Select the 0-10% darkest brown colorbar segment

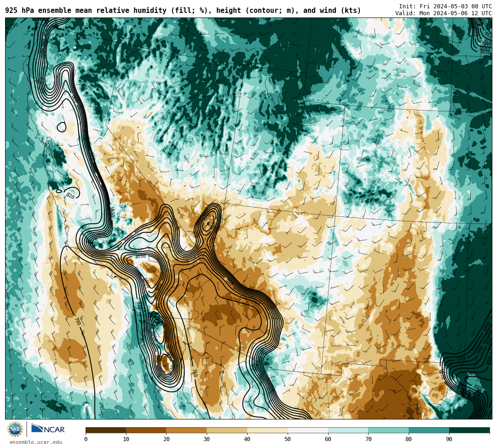[x=106, y=430]
